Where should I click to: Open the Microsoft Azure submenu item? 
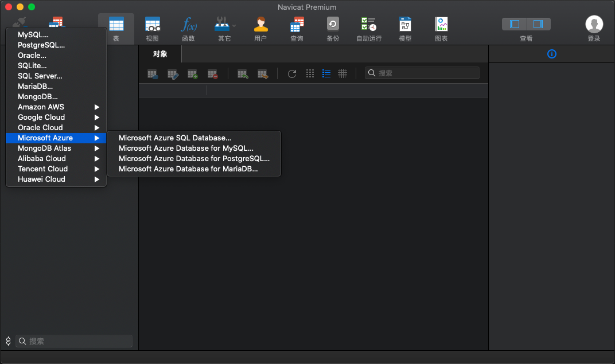tap(56, 138)
